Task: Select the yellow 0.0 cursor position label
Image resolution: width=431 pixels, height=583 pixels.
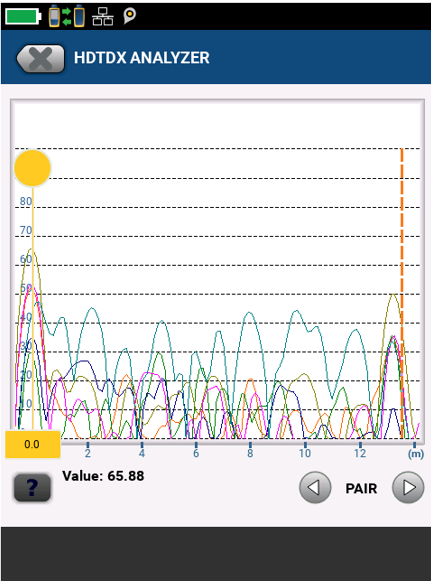Action: tap(33, 444)
